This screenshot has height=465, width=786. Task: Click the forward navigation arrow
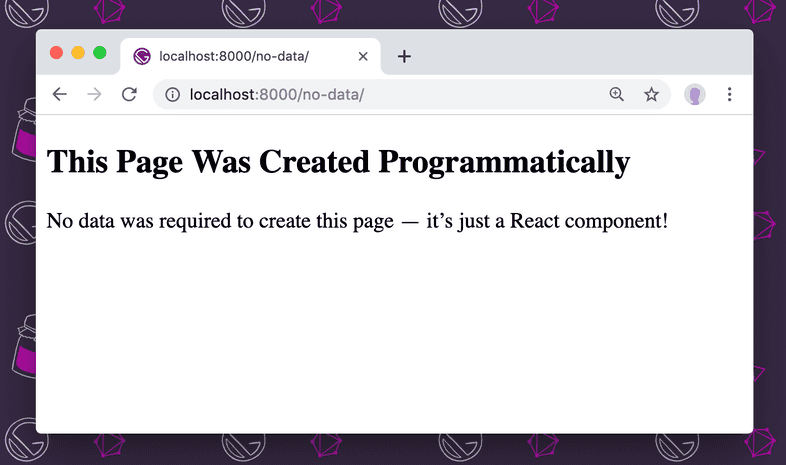tap(94, 94)
